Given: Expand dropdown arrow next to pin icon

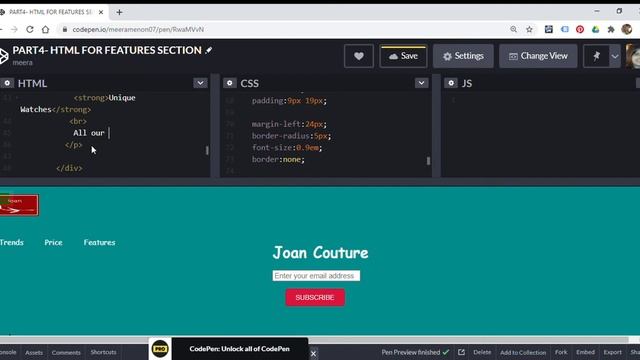Looking at the screenshot, I should point(615,56).
